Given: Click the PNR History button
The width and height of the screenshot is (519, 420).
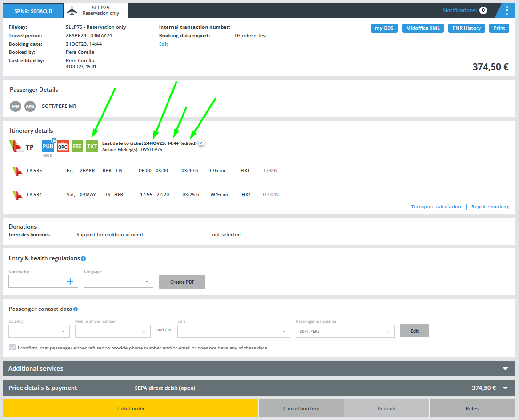Looking at the screenshot, I should (x=466, y=28).
